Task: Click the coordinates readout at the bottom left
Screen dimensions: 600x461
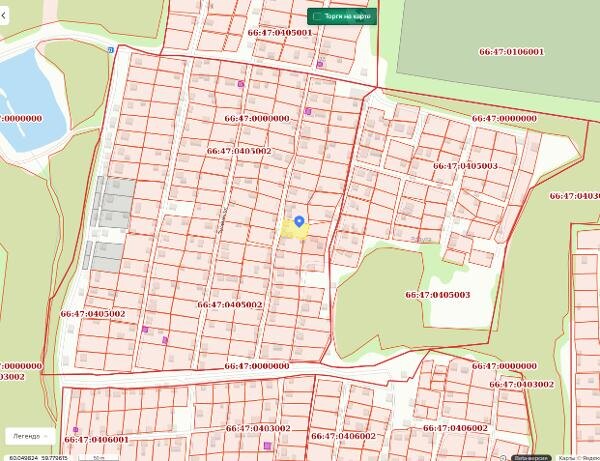Action: (x=38, y=458)
